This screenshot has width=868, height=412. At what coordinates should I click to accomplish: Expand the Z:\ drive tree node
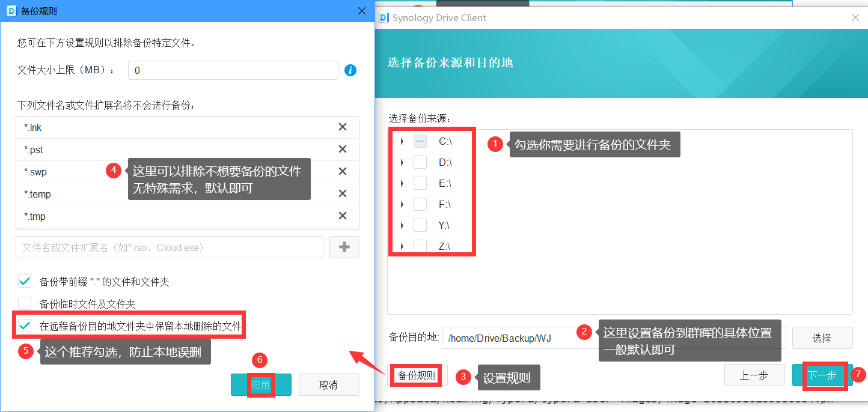[402, 246]
